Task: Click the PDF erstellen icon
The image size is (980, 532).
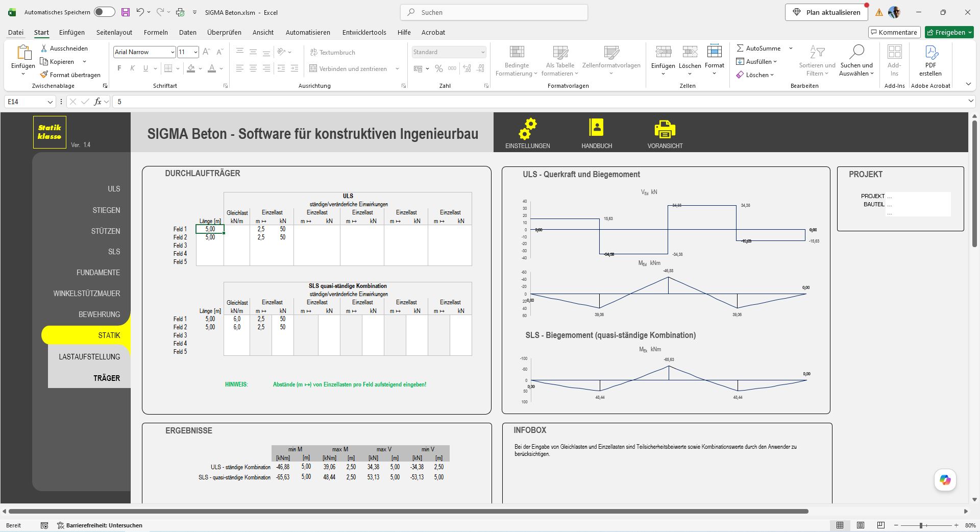Action: pyautogui.click(x=930, y=52)
